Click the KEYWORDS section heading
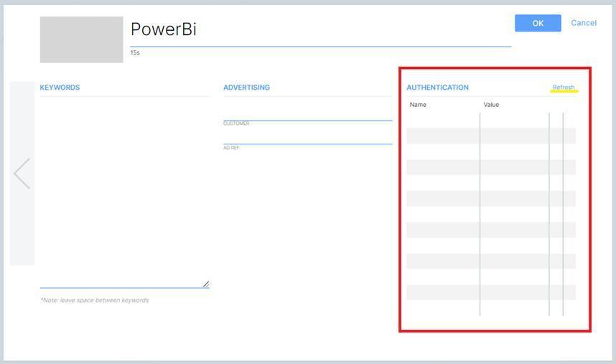The height and width of the screenshot is (364, 616). [60, 87]
